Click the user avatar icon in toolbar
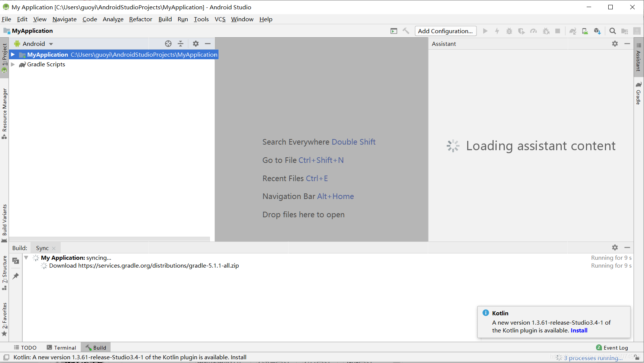644x363 pixels. pos(637,31)
